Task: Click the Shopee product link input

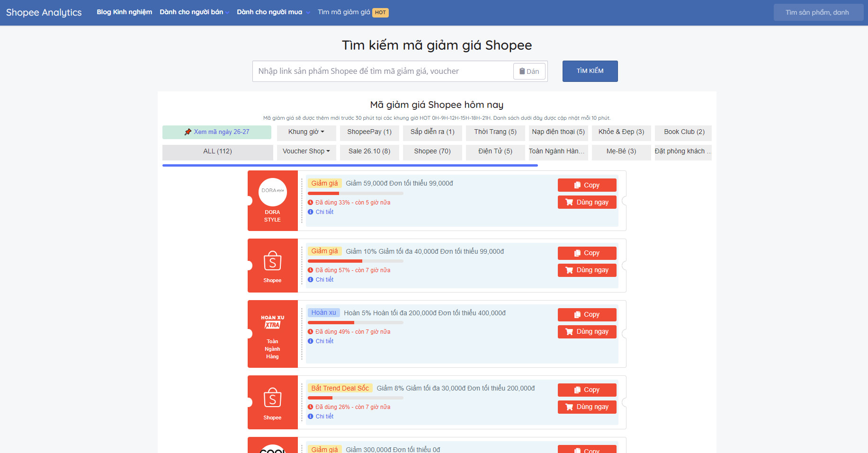Action: pyautogui.click(x=383, y=71)
